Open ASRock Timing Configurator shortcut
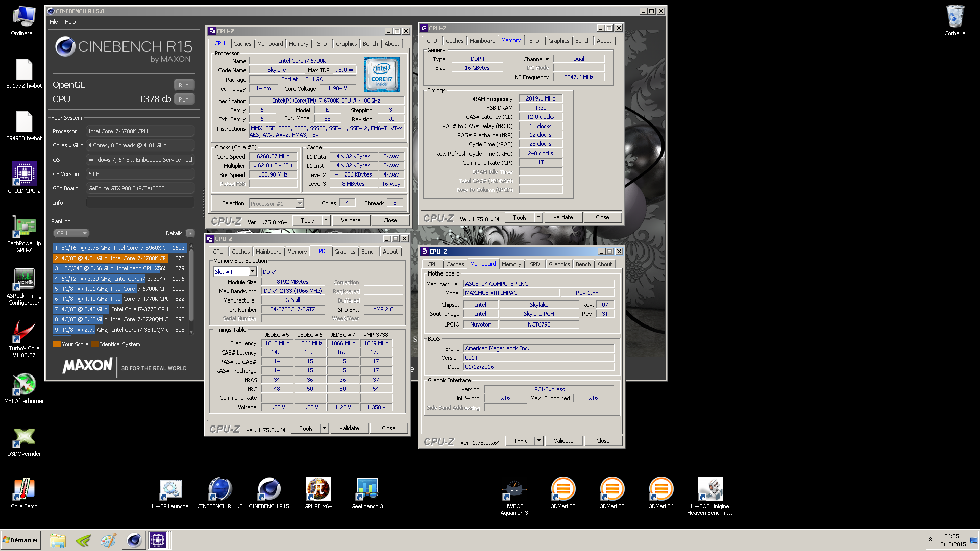980x551 pixels. point(24,287)
